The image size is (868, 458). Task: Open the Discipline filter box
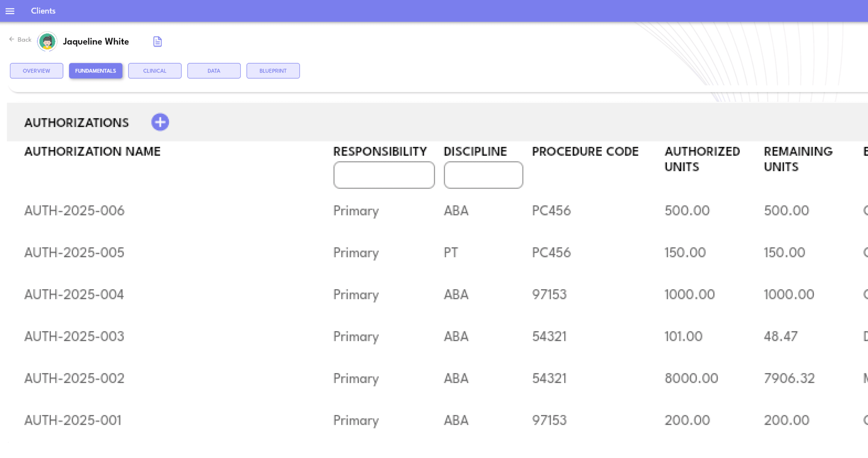point(483,175)
